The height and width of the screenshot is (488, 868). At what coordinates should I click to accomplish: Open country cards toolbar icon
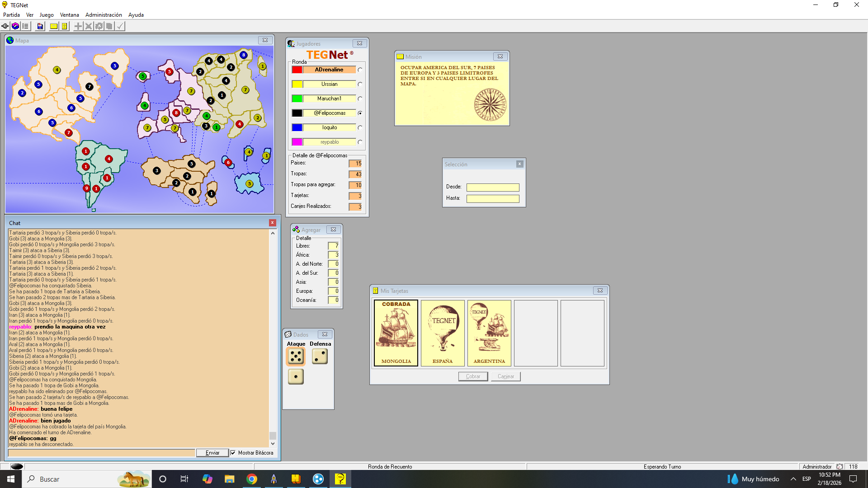click(65, 26)
